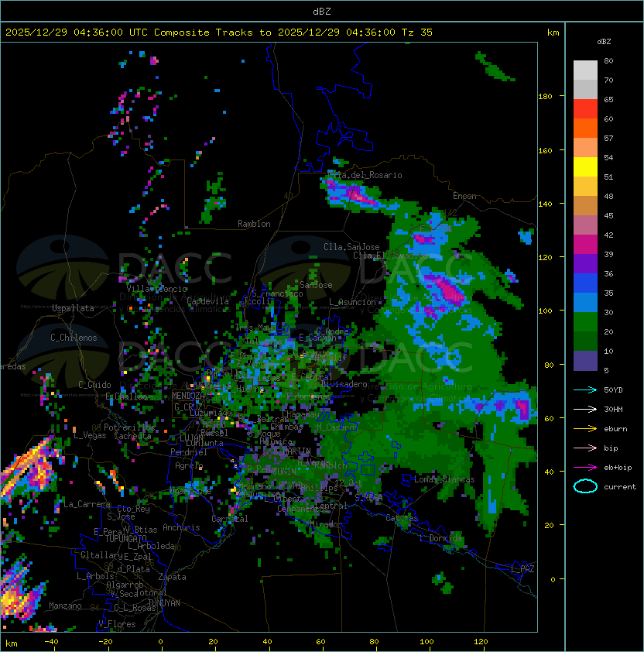Click the magenta eb+bip arrow symbol
This screenshot has height=652, width=644.
(585, 468)
